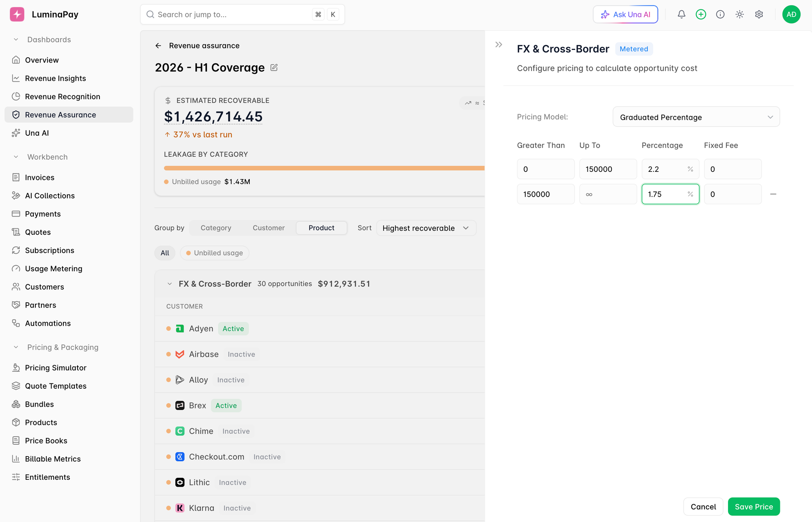Viewport: 812px width, 522px height.
Task: Open Billable Metrics in the sidebar
Action: [69, 459]
